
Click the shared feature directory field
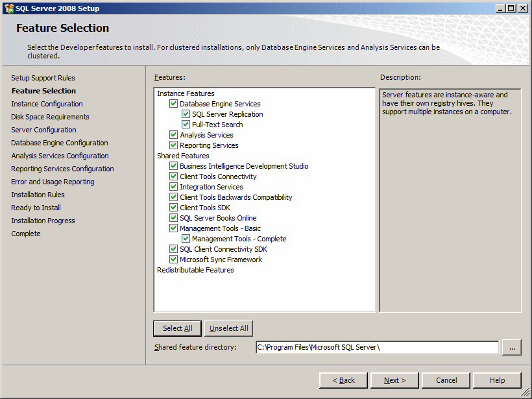pos(378,347)
